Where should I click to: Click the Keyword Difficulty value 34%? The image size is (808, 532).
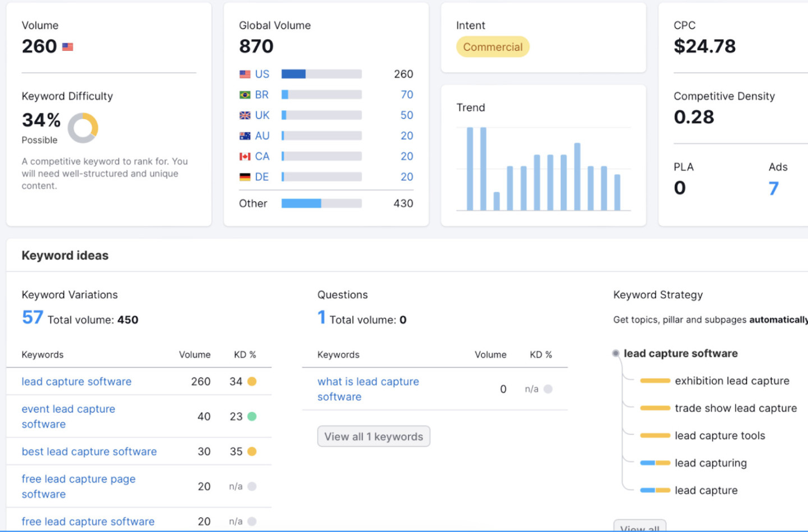pos(41,120)
